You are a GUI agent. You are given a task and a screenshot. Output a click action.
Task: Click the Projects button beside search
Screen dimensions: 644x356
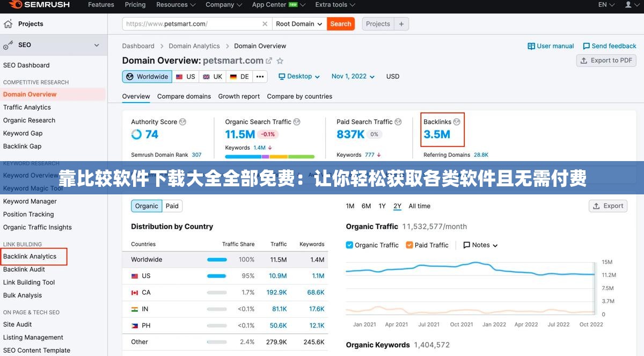click(x=378, y=24)
